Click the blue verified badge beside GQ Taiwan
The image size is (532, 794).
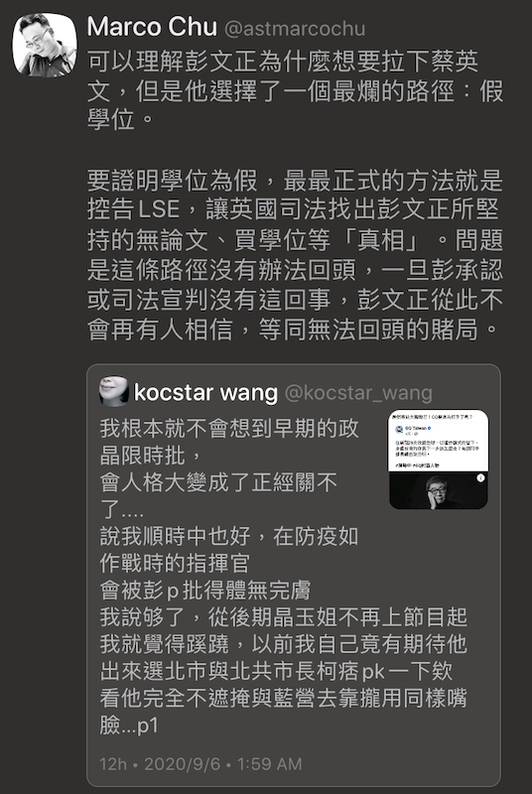(x=429, y=429)
